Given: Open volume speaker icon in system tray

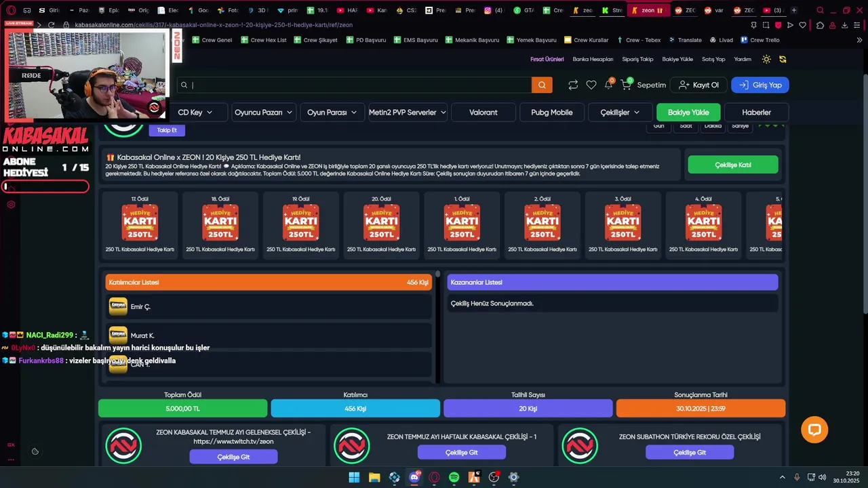Looking at the screenshot, I should pyautogui.click(x=822, y=477).
